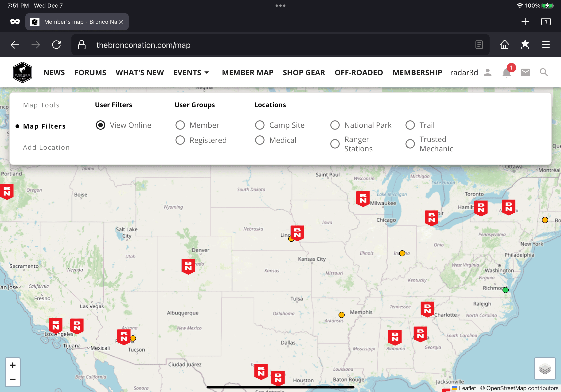Tap the private browsing mask icon
Viewport: 561px width, 392px height.
coord(15,22)
